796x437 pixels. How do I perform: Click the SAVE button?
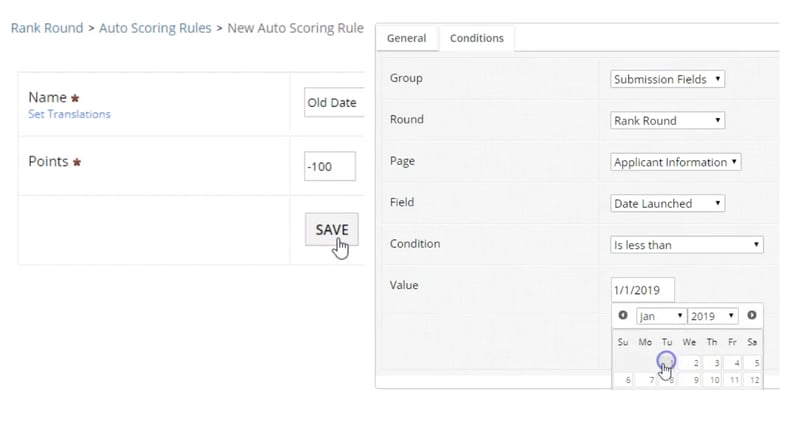point(331,229)
